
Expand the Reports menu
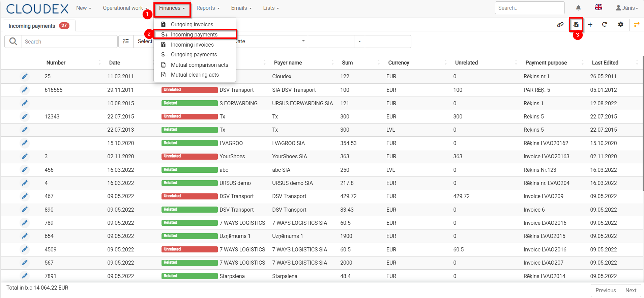(208, 8)
